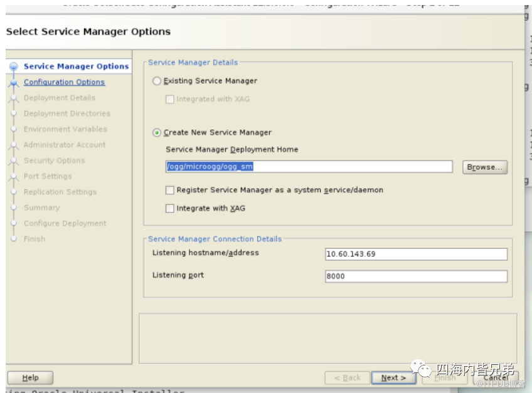Image resolution: width=532 pixels, height=393 pixels.
Task: Select the Service Manager Options step
Action: coord(76,66)
